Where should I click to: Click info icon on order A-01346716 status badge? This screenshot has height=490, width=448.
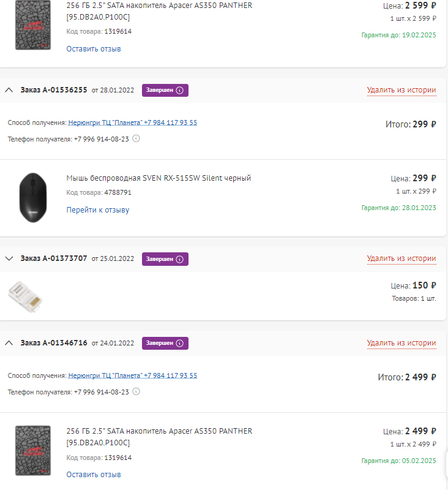coord(180,343)
